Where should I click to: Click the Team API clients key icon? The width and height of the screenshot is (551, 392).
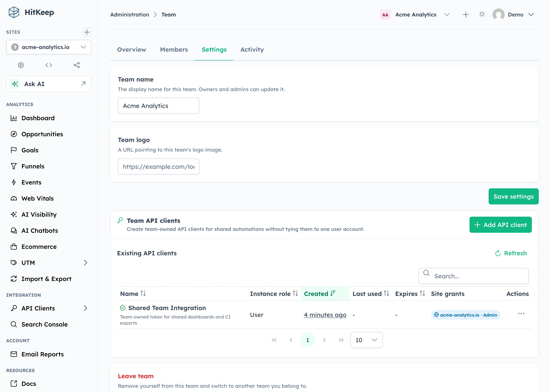(x=120, y=220)
